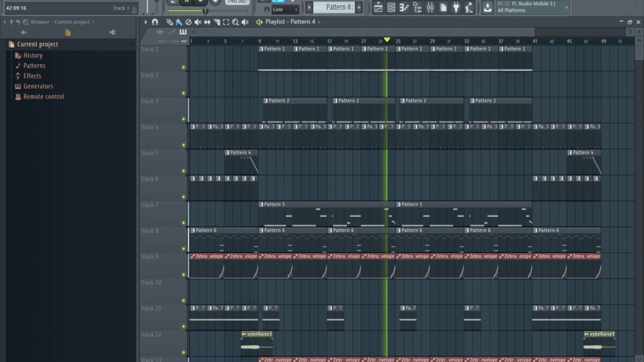Select the automation focus in playlist header
Viewport: 644px width, 362px height.
pyautogui.click(x=173, y=33)
